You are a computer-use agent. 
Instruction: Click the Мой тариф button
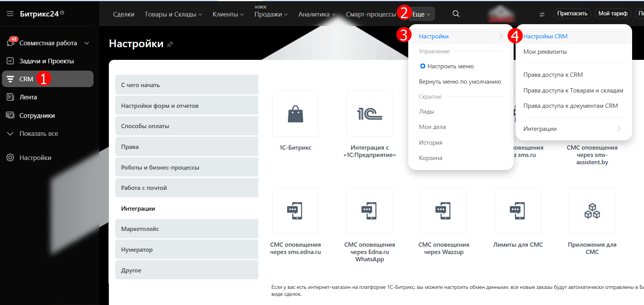coord(613,13)
